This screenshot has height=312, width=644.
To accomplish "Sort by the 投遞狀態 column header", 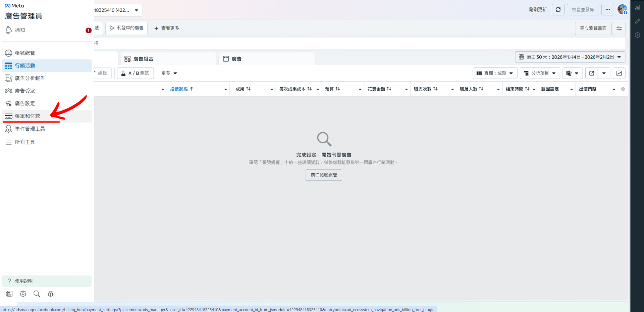I will point(179,89).
